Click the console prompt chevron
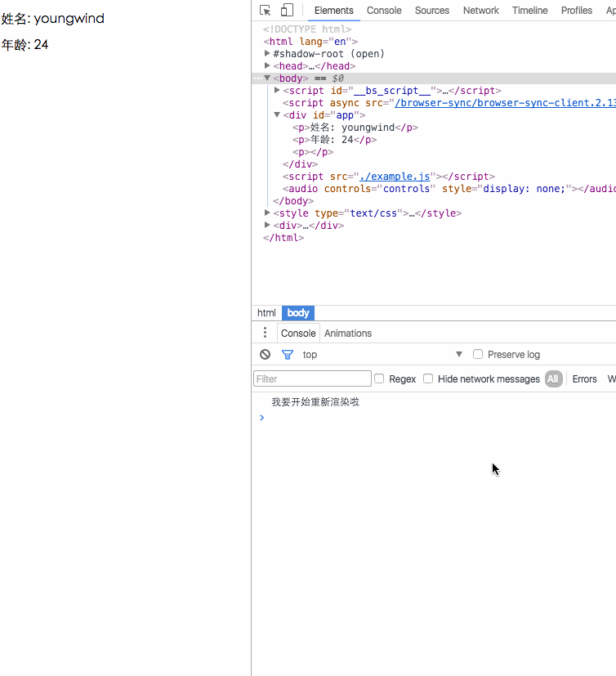The image size is (616, 676). [x=261, y=418]
